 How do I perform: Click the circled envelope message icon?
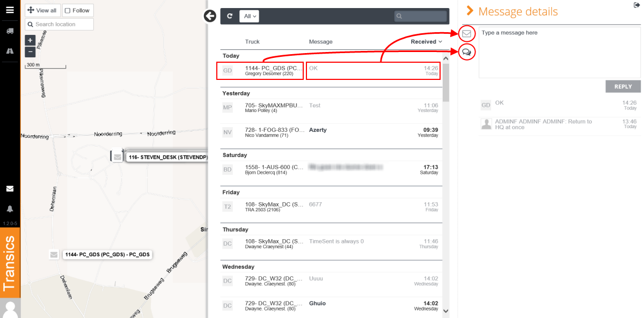(x=467, y=33)
